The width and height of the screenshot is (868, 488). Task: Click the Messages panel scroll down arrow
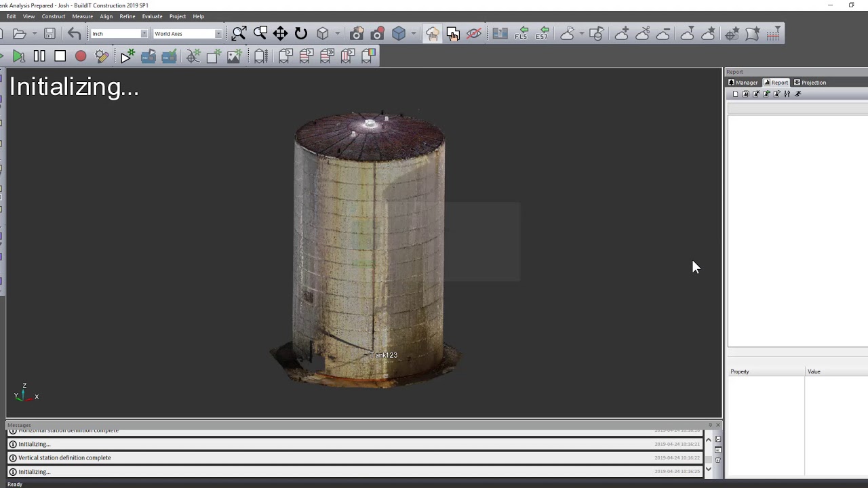pyautogui.click(x=709, y=469)
